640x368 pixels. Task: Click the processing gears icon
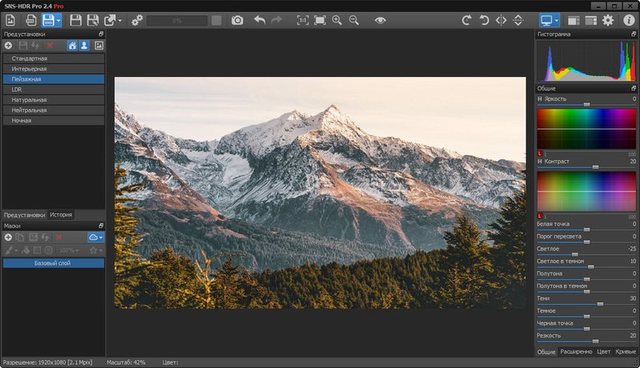[137, 20]
